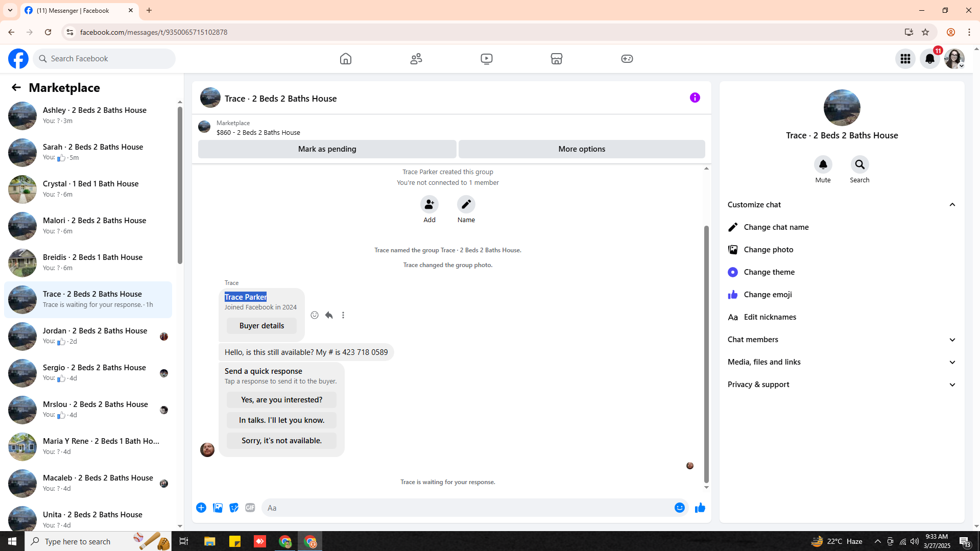Open the Video tab

pos(487,59)
